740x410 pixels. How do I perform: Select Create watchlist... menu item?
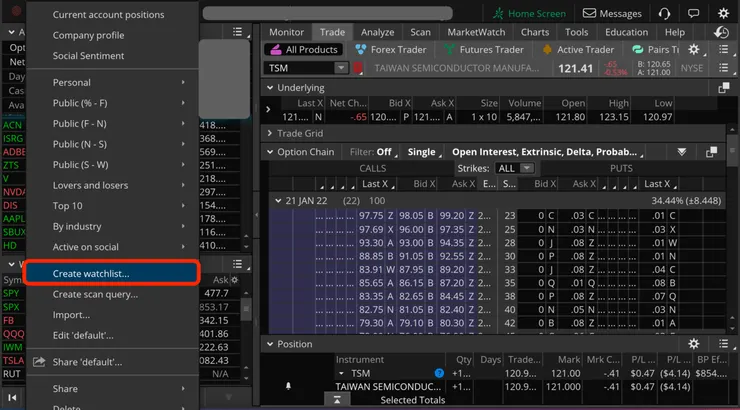[112, 274]
